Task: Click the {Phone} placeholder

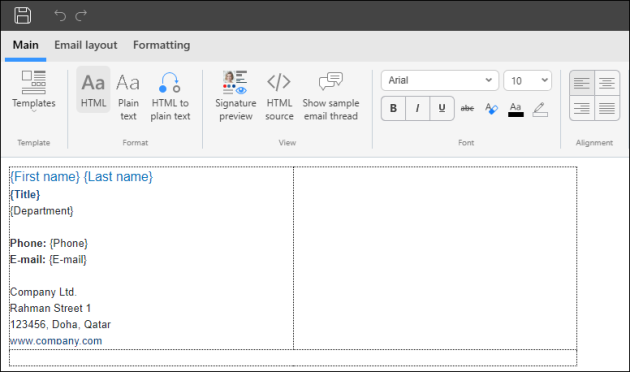Action: point(68,243)
